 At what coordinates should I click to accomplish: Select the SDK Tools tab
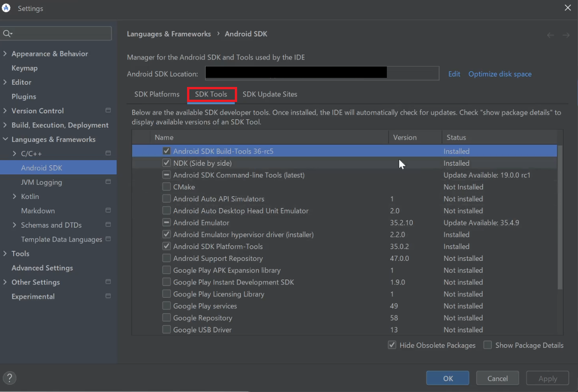tap(211, 94)
